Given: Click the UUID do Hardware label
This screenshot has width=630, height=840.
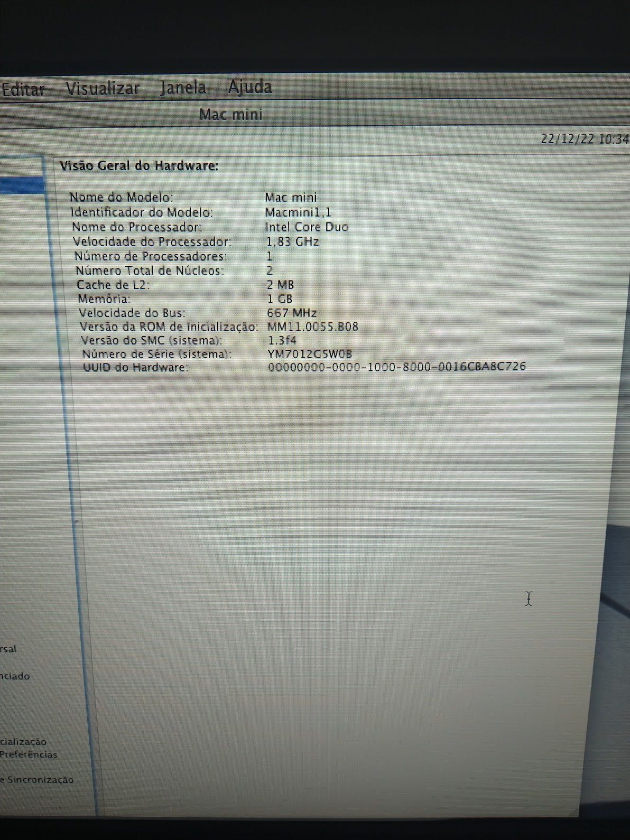Looking at the screenshot, I should point(136,367).
